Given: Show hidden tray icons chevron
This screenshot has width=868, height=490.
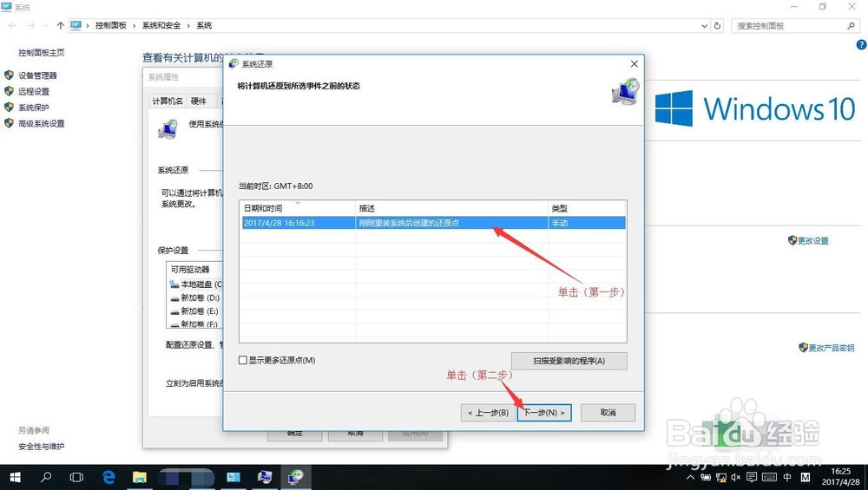Looking at the screenshot, I should [690, 477].
